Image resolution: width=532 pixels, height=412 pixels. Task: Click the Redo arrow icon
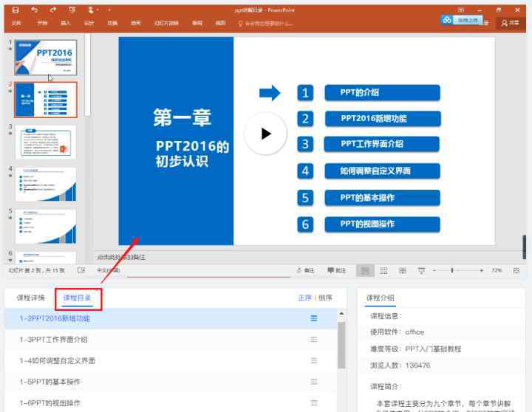[52, 10]
